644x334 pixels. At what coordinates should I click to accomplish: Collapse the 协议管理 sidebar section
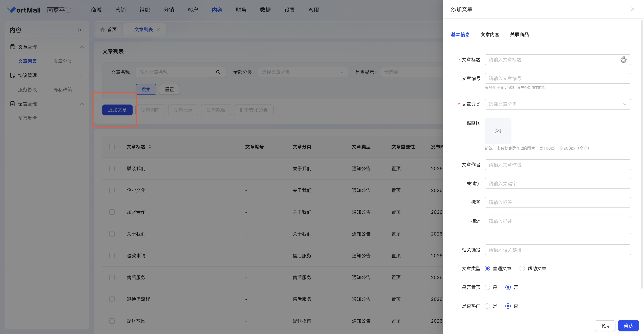click(82, 75)
